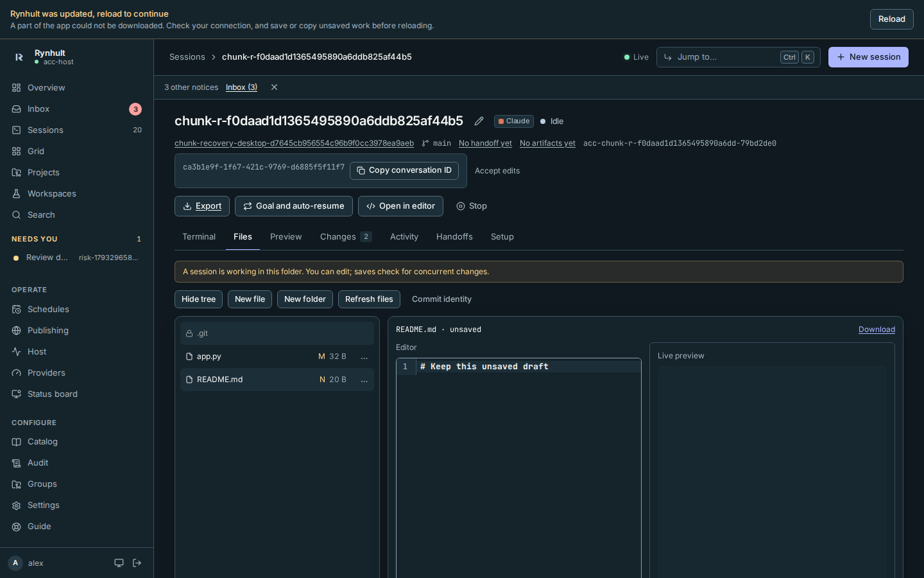Viewport: 924px width, 578px height.
Task: Open the Handoffs tab
Action: pyautogui.click(x=454, y=237)
